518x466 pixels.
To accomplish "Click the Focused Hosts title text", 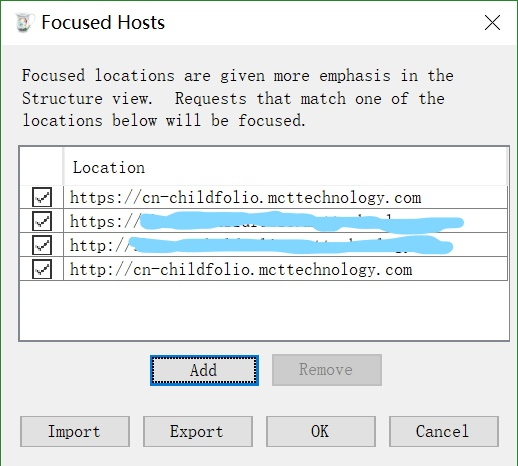I will click(x=103, y=23).
